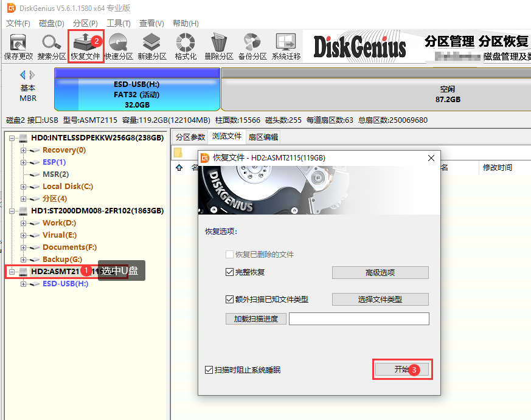Screen dimensions: 531x420
Task: Select Backup(G:) in the disk tree
Action: 62,260
